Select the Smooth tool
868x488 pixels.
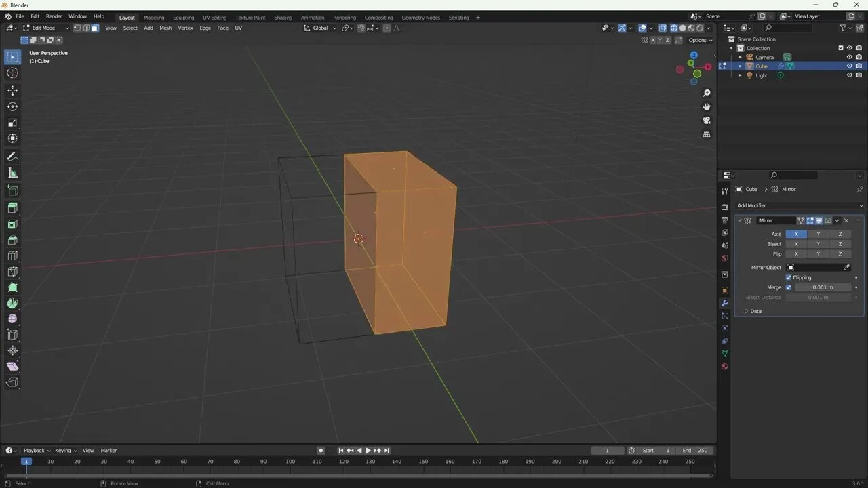12,319
